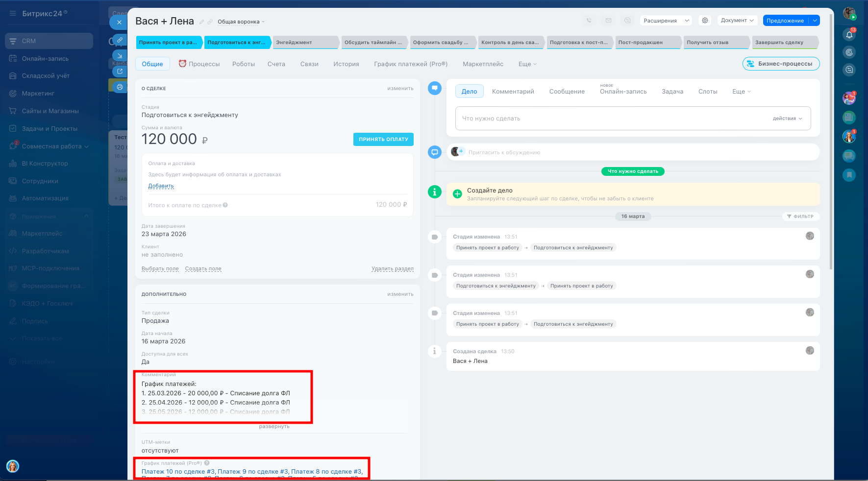Screen dimensions: 868x481
Task: Click the phone call icon in header
Action: (589, 21)
